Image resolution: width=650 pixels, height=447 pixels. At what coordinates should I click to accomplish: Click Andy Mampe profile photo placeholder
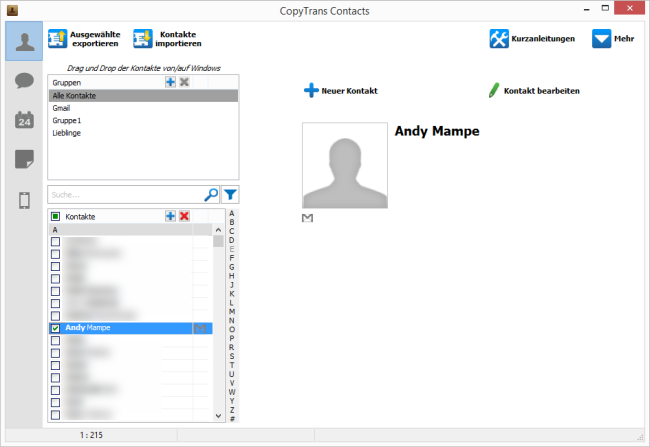pyautogui.click(x=345, y=165)
